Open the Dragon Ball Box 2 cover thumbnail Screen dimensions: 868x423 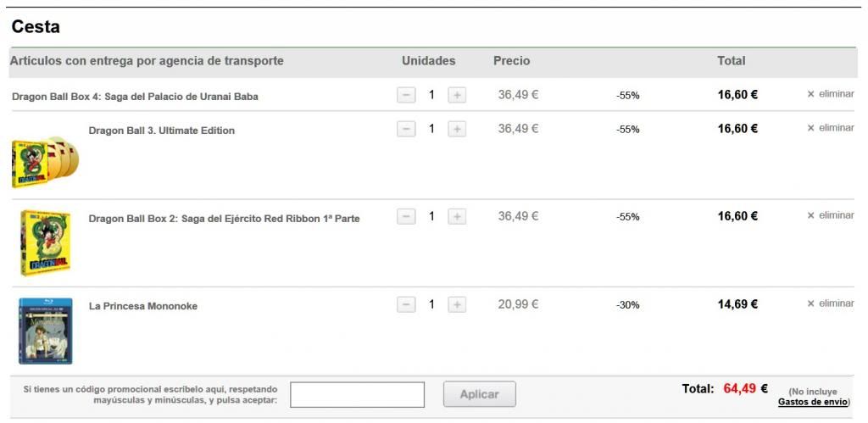(x=46, y=242)
